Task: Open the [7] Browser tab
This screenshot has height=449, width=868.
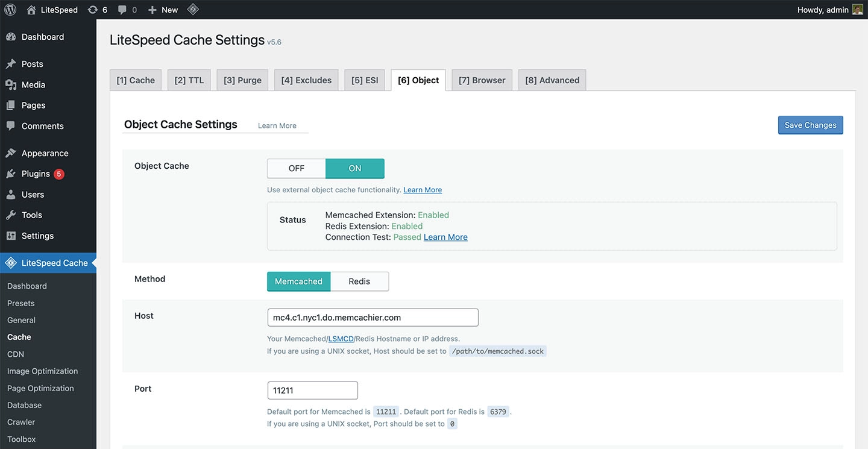Action: point(482,80)
